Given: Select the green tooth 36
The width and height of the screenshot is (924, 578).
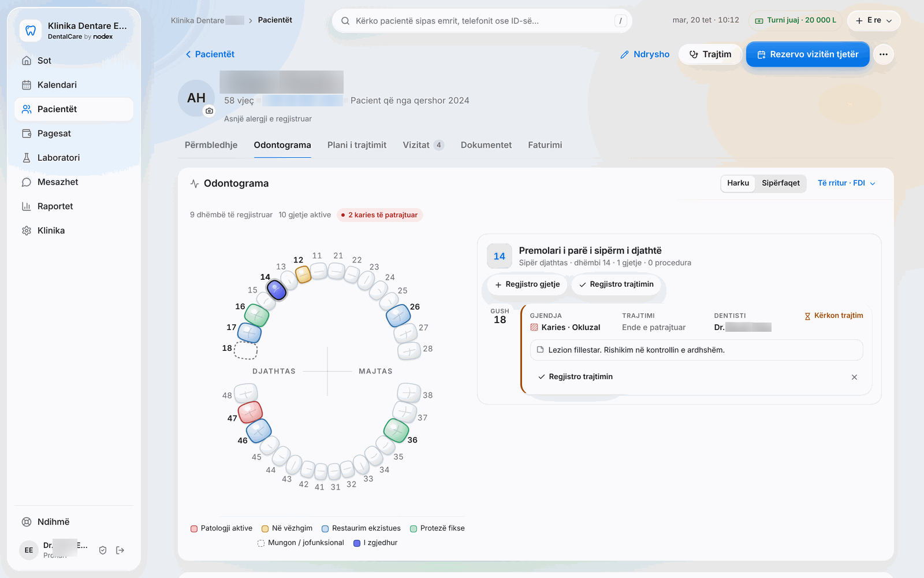Looking at the screenshot, I should click(396, 430).
